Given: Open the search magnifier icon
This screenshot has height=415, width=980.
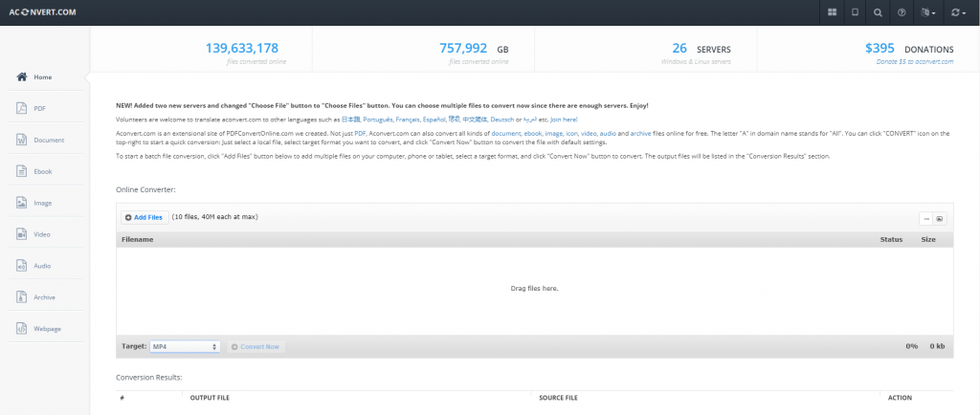Looking at the screenshot, I should coord(879,12).
